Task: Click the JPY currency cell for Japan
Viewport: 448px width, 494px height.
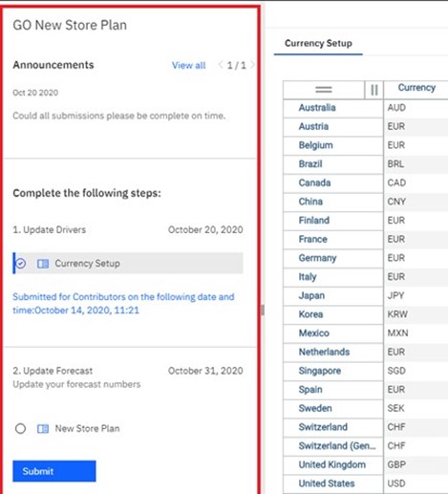Action: click(x=416, y=295)
